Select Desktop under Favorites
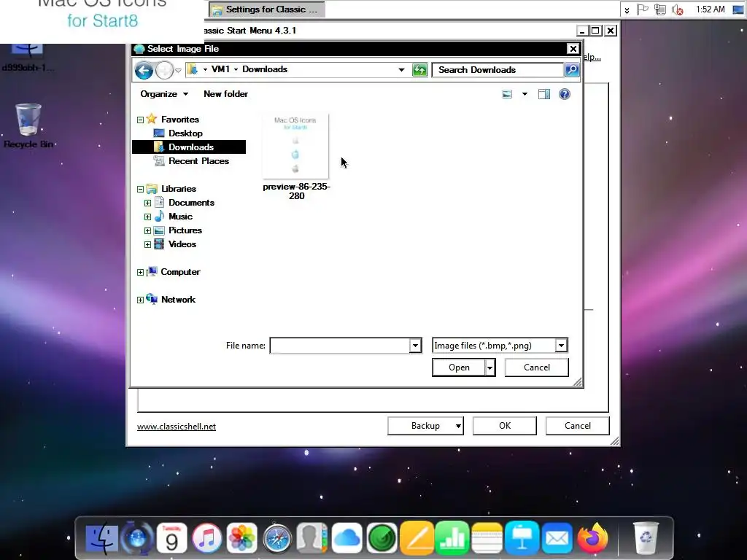 point(185,133)
